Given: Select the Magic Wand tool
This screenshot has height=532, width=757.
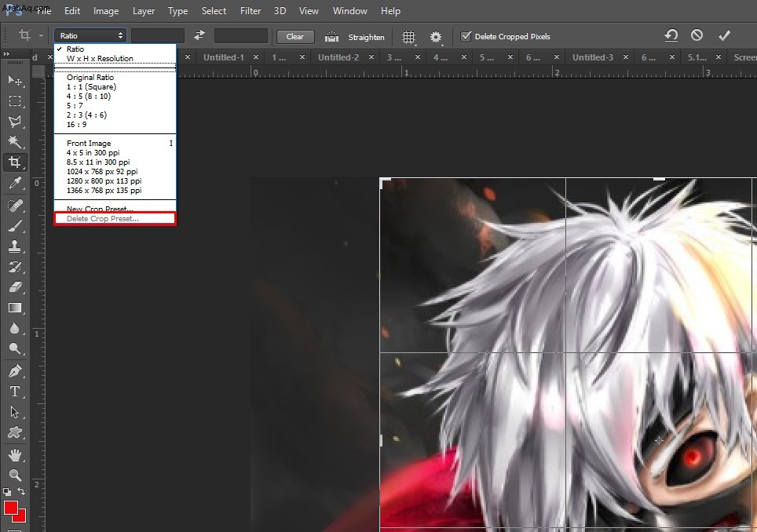Looking at the screenshot, I should click(15, 141).
